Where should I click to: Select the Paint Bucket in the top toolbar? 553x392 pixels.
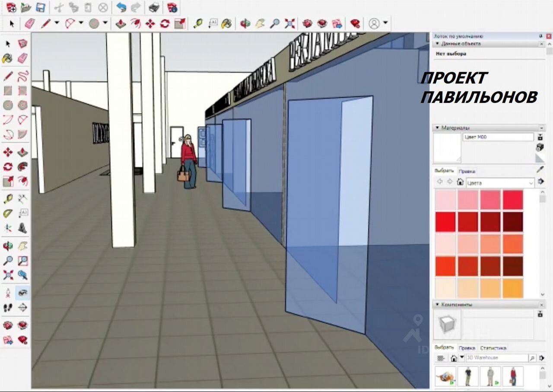tap(226, 23)
